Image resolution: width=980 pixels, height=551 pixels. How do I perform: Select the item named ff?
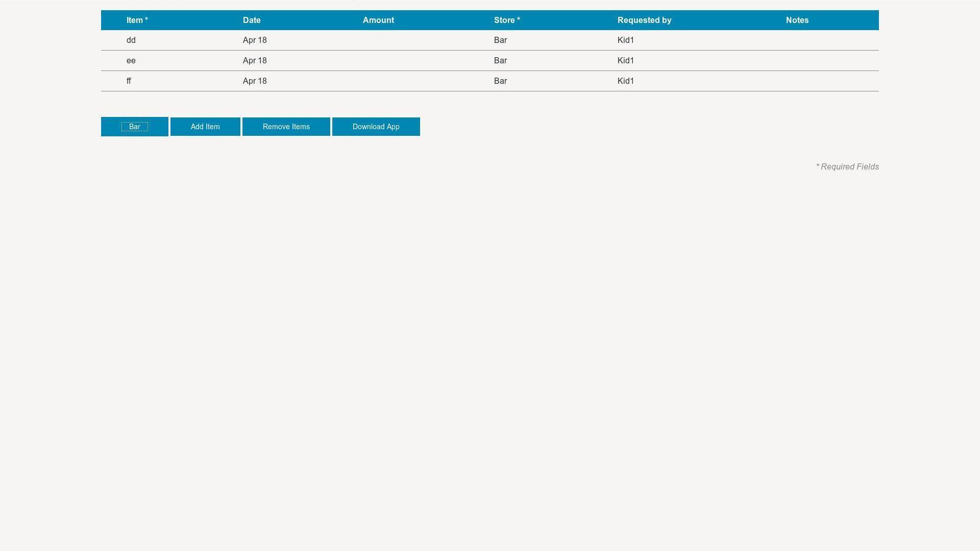[129, 81]
